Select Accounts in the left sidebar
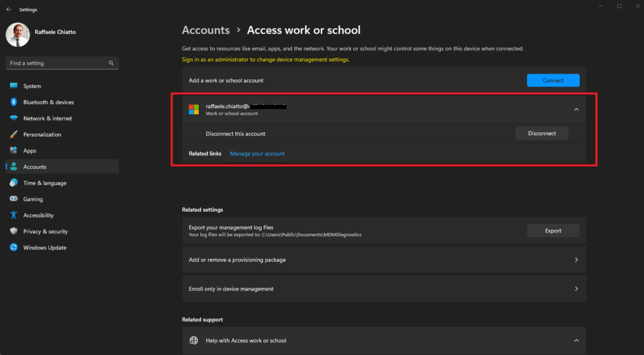The height and width of the screenshot is (355, 644). click(x=35, y=167)
